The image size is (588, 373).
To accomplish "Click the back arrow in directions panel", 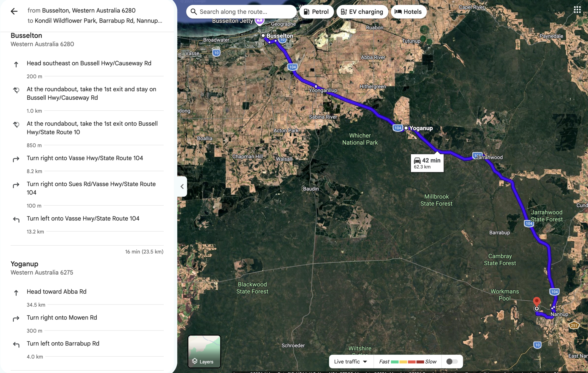I will [x=14, y=11].
